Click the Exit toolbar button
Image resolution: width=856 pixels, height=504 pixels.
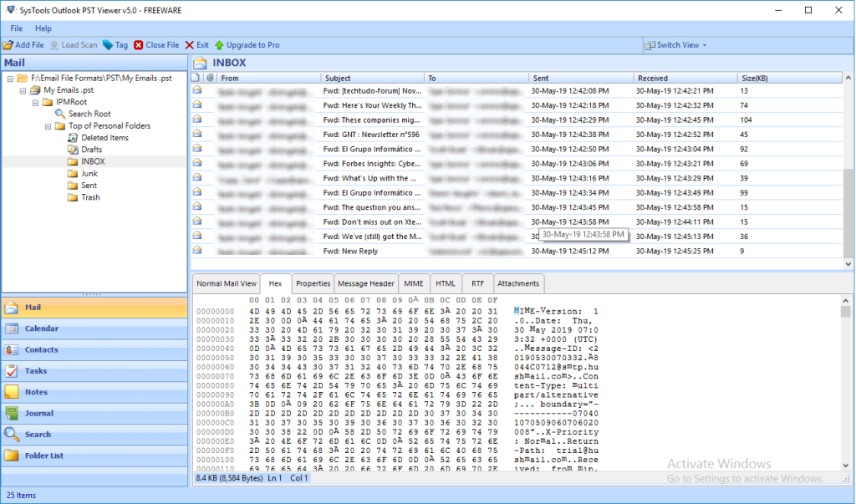coord(196,45)
